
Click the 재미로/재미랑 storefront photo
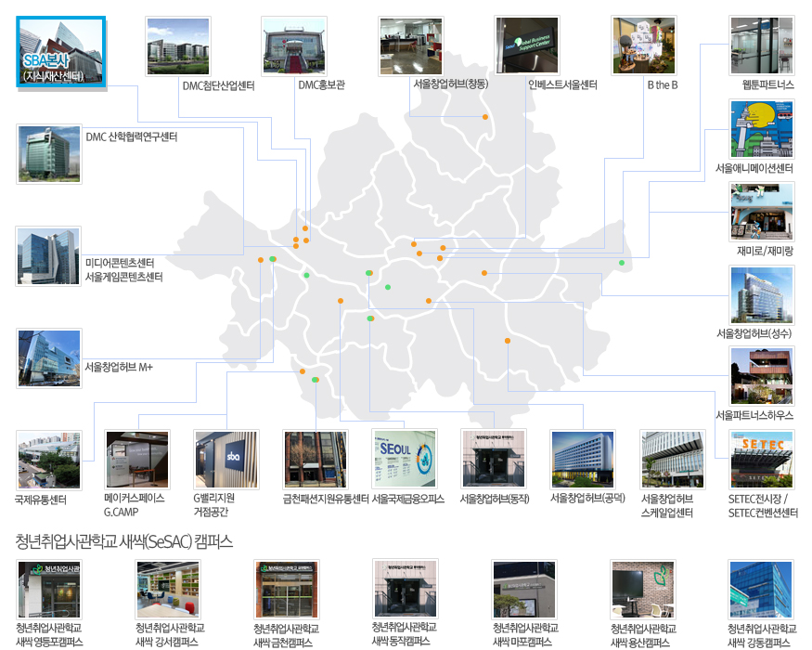click(762, 212)
